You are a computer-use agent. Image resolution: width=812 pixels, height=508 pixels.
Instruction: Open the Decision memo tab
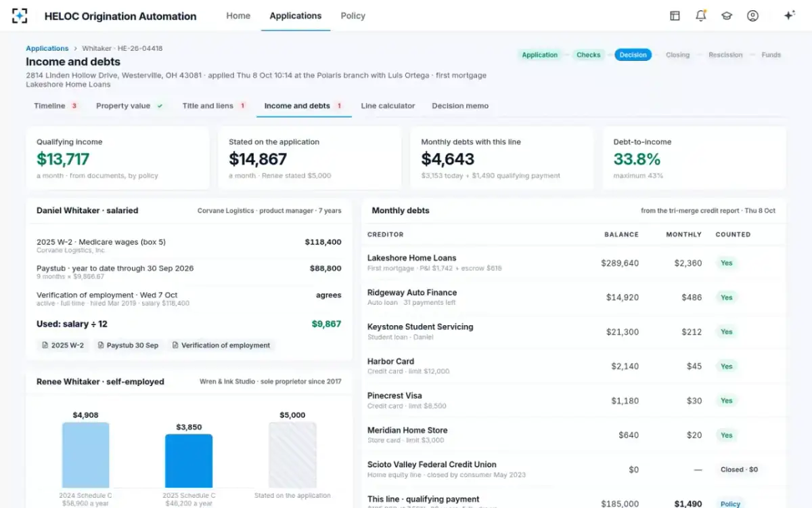pyautogui.click(x=460, y=106)
